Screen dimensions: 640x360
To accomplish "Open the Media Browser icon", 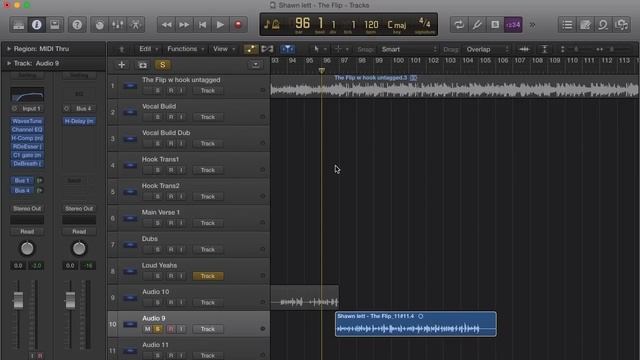I will pos(621,25).
